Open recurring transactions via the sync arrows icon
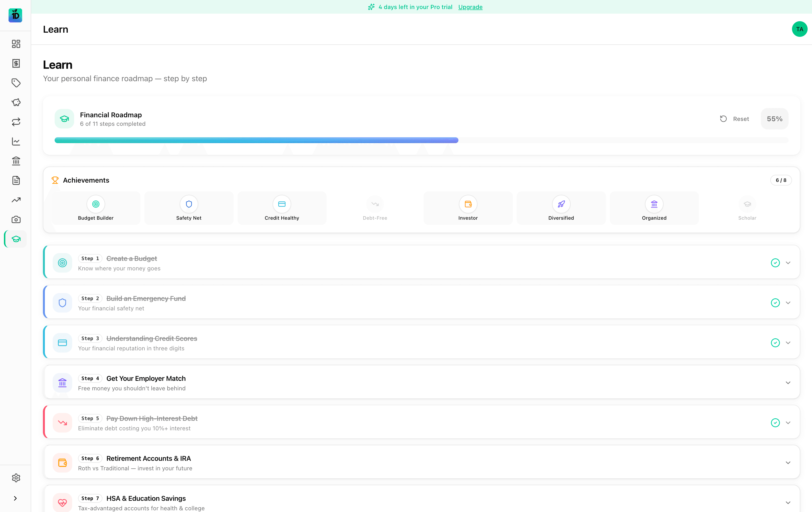Viewport: 812px width, 512px height. [x=16, y=122]
